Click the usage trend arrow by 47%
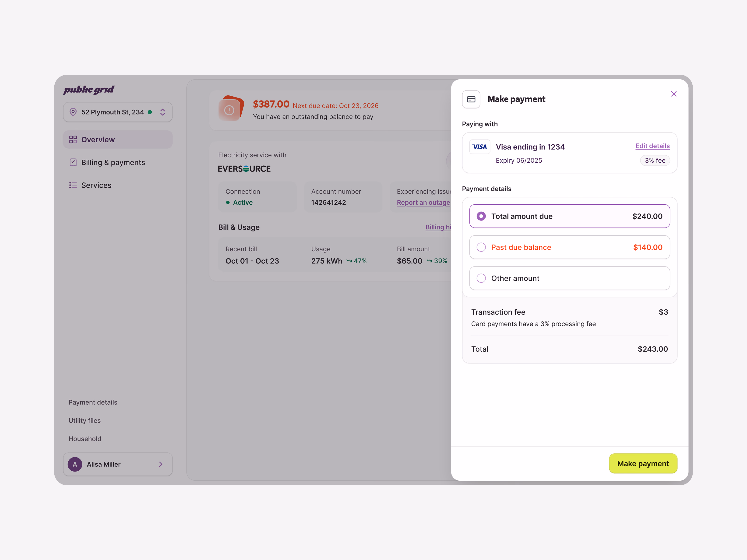 click(349, 261)
